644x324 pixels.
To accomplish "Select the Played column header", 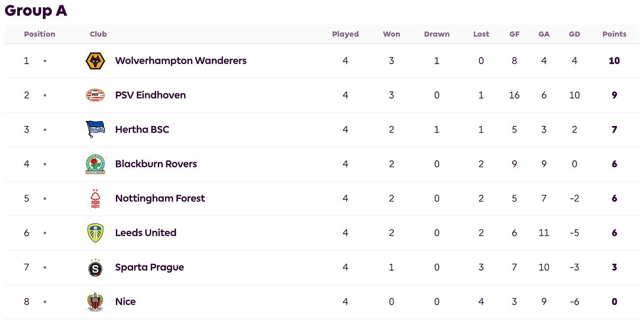I will tap(345, 34).
